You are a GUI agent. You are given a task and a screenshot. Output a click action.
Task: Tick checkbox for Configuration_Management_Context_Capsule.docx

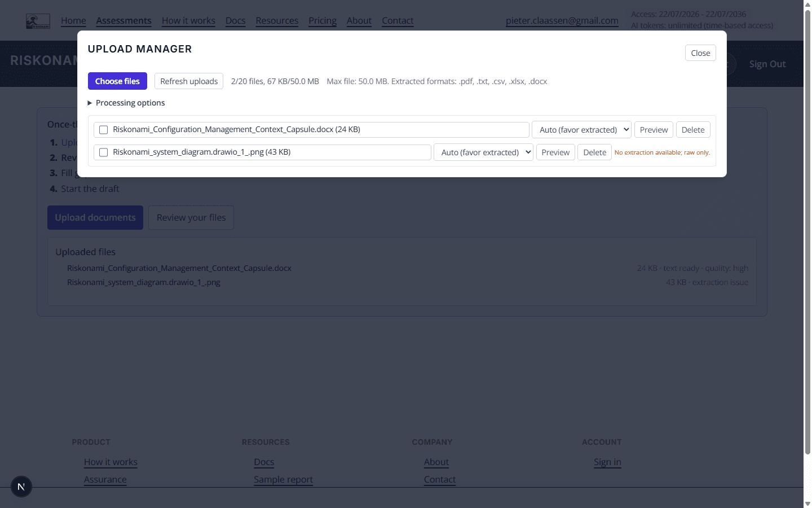point(103,130)
